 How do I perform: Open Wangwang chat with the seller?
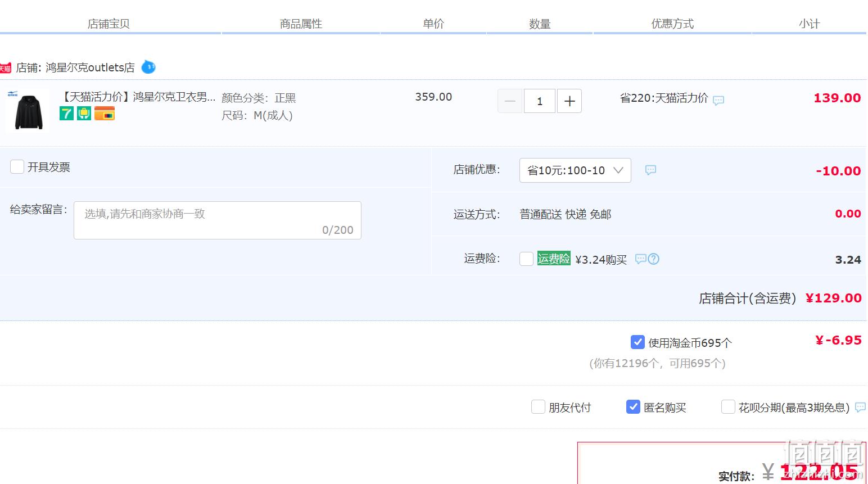tap(148, 67)
